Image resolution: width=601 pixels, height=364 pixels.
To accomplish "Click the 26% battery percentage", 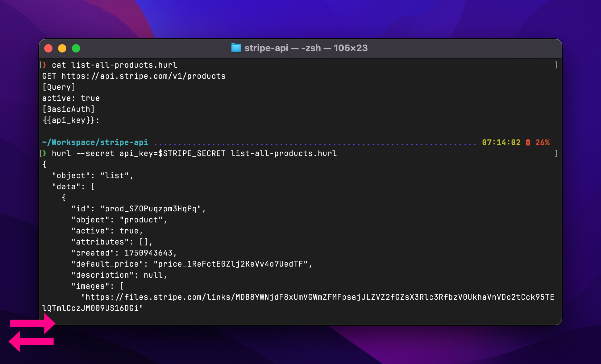I will tap(542, 142).
